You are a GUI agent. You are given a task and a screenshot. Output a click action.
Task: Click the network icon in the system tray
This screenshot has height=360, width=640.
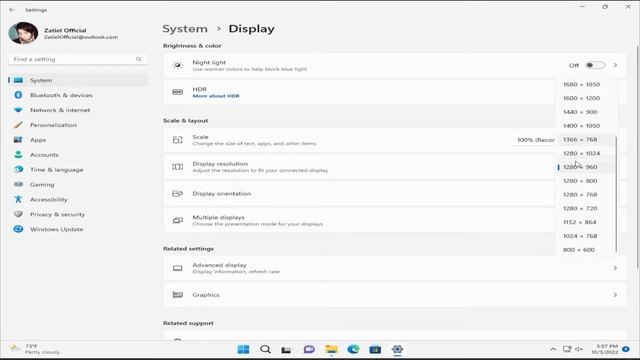567,349
